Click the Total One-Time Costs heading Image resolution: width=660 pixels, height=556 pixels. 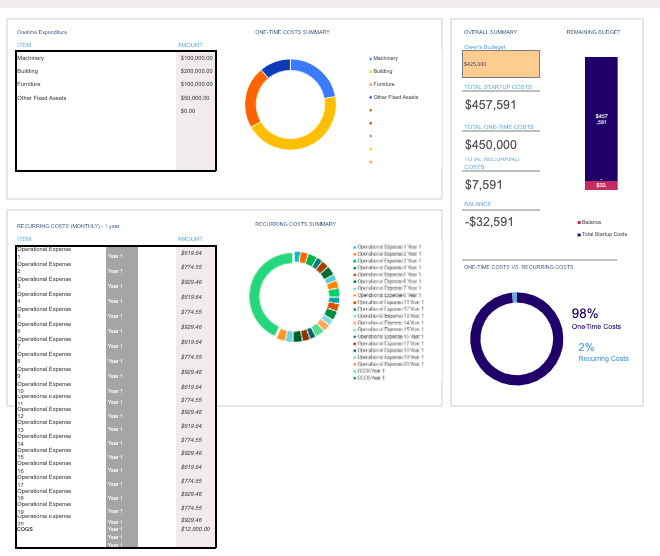[x=499, y=127]
